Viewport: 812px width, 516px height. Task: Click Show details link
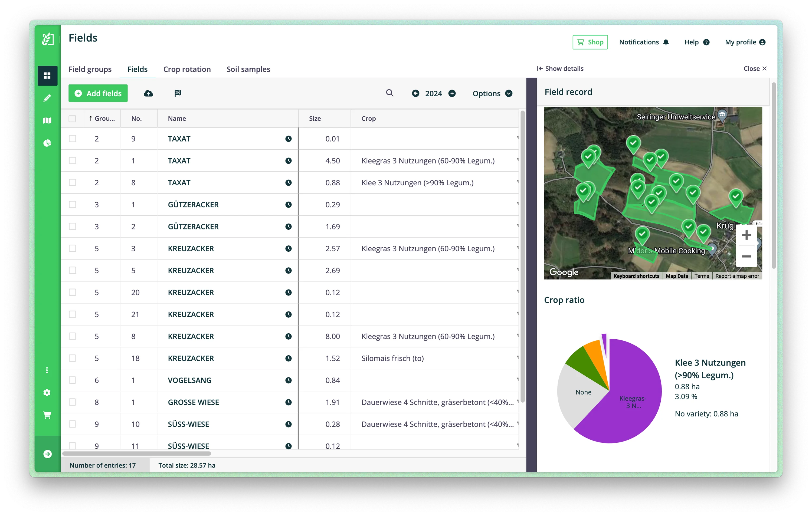[x=560, y=68]
